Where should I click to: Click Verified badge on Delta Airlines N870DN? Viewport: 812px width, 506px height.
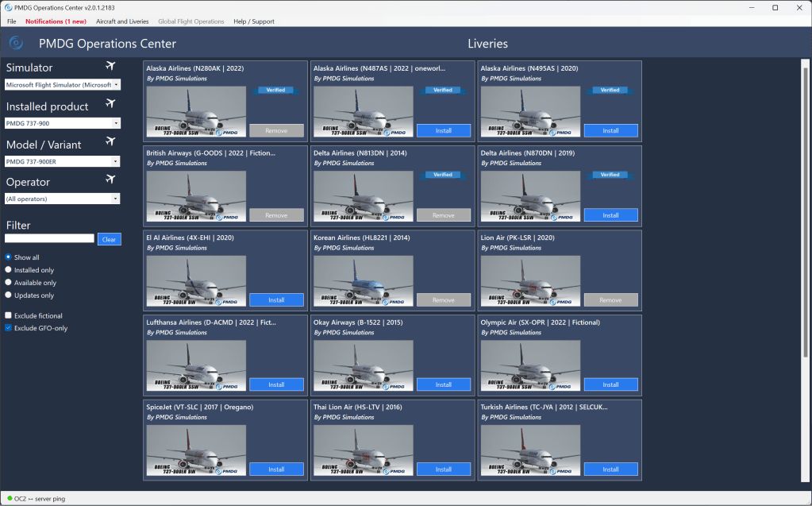coord(610,175)
